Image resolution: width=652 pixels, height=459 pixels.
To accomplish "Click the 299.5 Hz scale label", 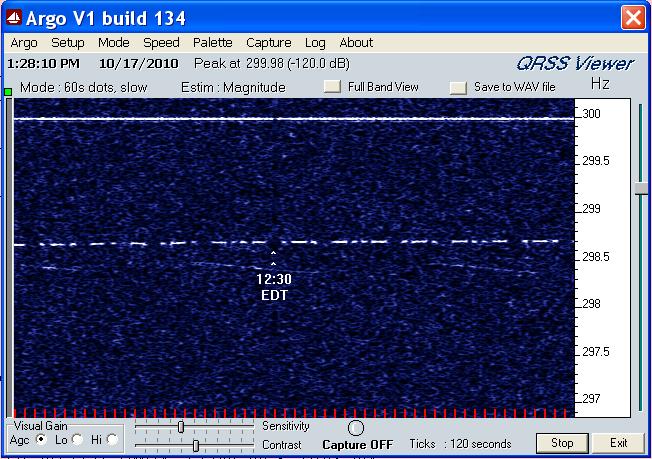I will 595,161.
